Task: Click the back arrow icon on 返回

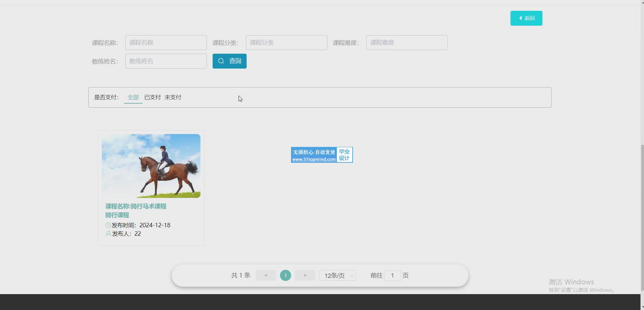Action: point(520,18)
